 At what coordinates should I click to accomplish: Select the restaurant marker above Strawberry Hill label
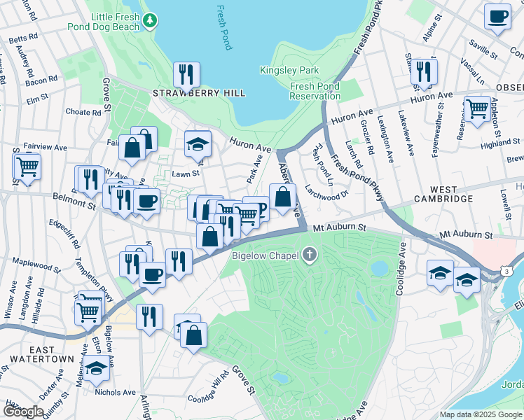click(x=186, y=74)
